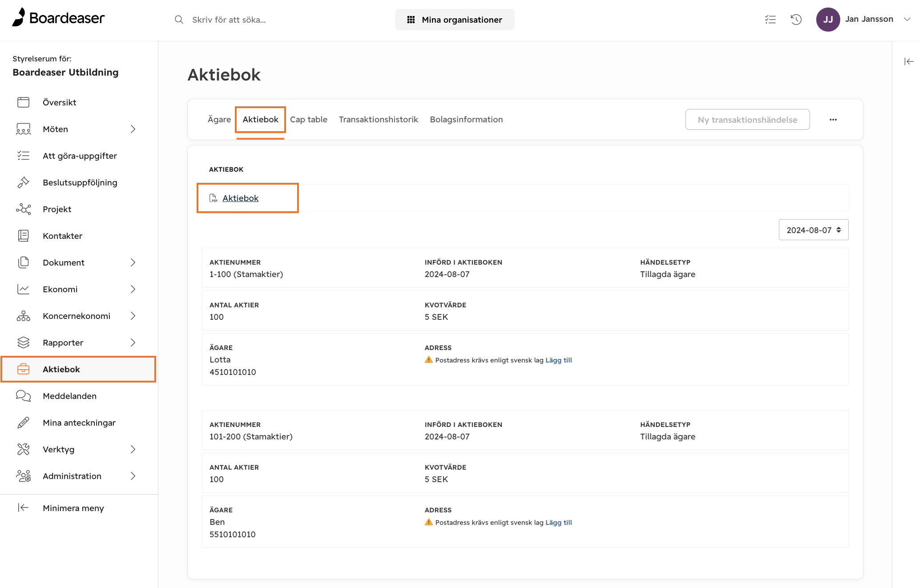
Task: Click the Rapporter layers icon
Action: [24, 342]
